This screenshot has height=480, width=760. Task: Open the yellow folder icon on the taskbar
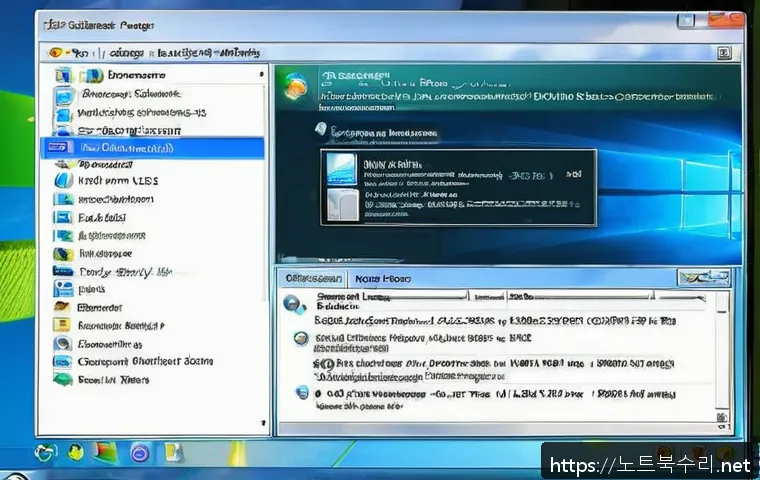(x=174, y=452)
